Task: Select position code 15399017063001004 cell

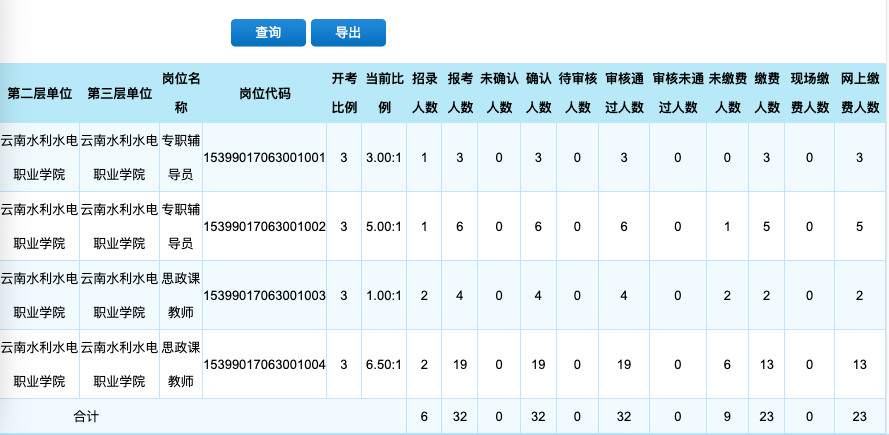Action: coord(265,364)
